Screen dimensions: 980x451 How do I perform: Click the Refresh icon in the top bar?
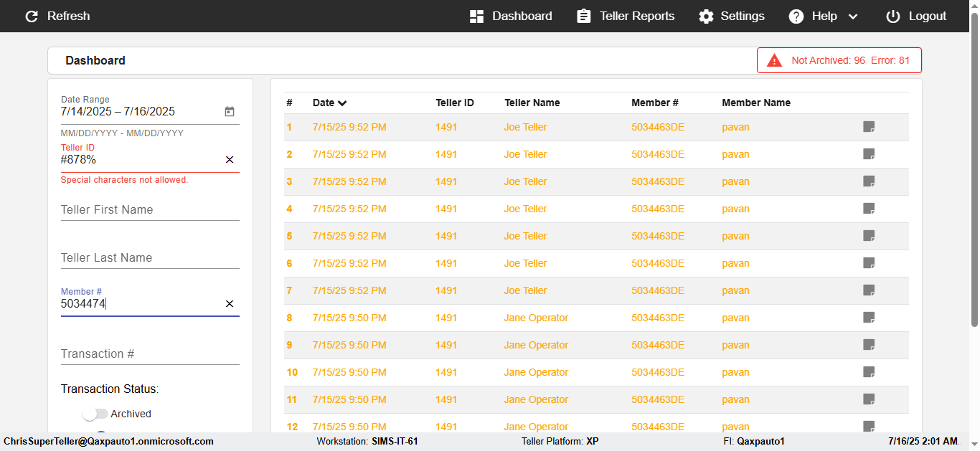click(x=32, y=16)
